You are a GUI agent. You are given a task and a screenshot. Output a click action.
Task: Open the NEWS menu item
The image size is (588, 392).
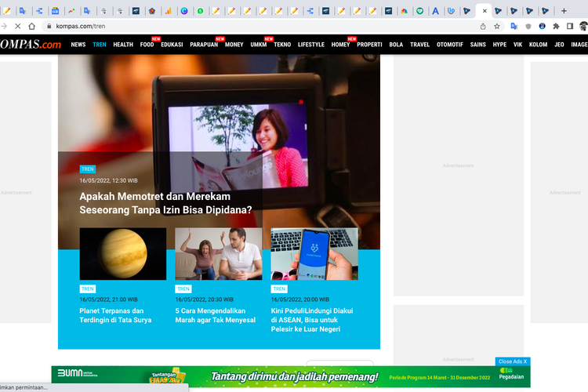(x=78, y=45)
